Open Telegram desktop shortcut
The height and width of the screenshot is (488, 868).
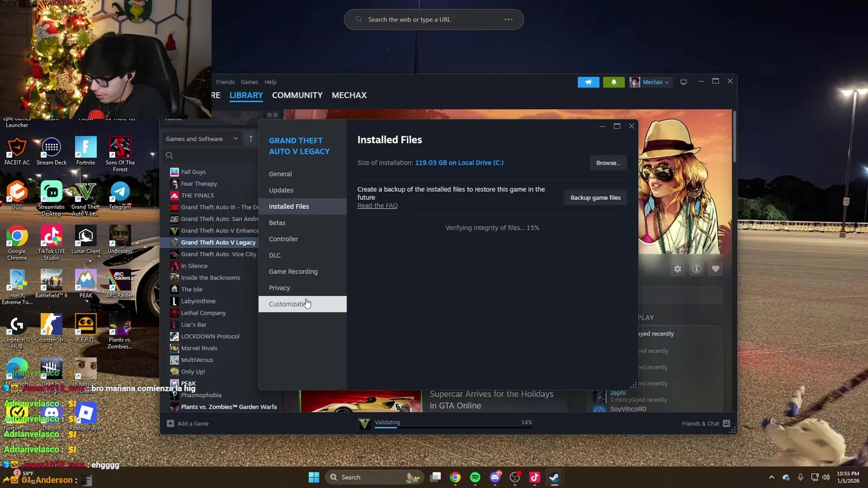tap(120, 196)
